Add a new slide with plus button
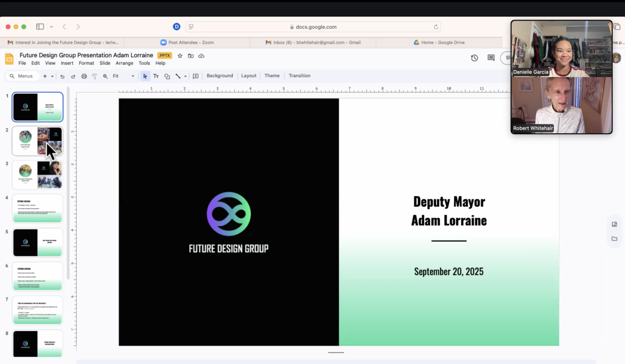625x364 pixels. [x=45, y=76]
